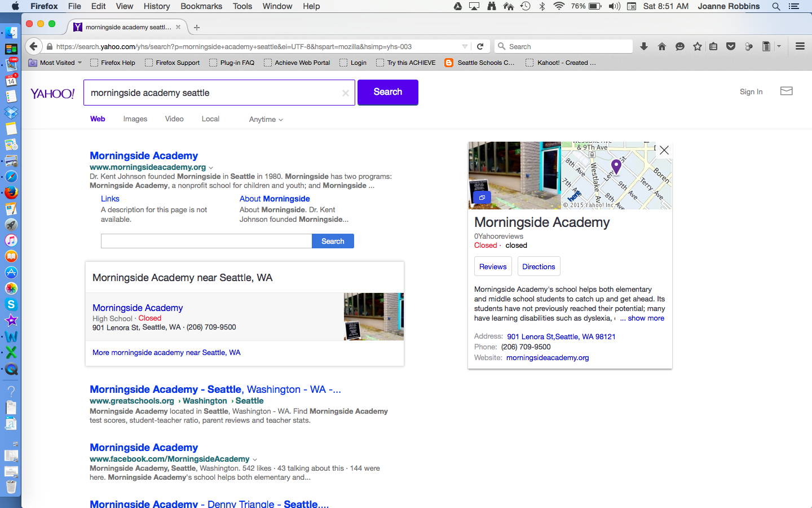
Task: Expand the arrow next to facebook.com/MorningsideAcademy
Action: (255, 459)
